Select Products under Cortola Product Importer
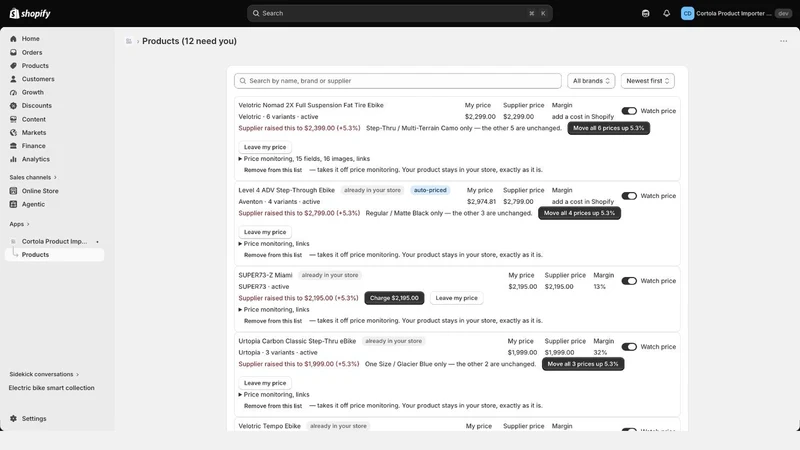Viewport: 800px width, 450px height. pyautogui.click(x=55, y=255)
